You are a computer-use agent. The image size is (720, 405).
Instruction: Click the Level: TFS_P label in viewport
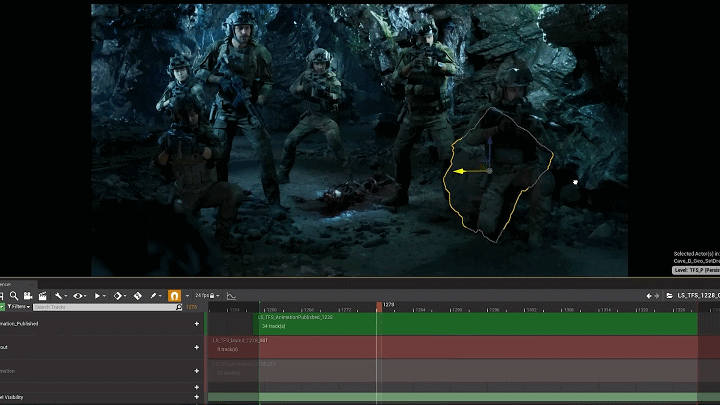696,270
